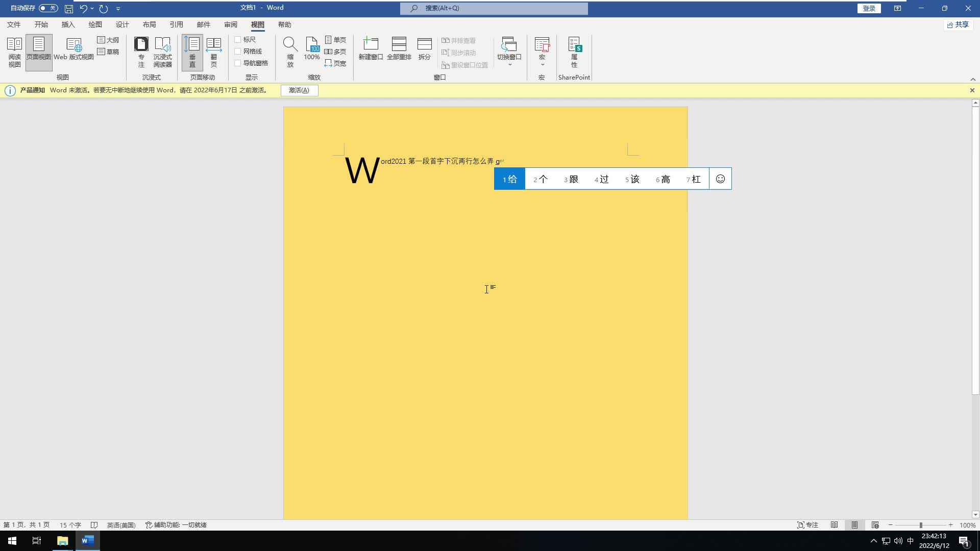Toggle the AutoSave (自动保存) switch

48,8
